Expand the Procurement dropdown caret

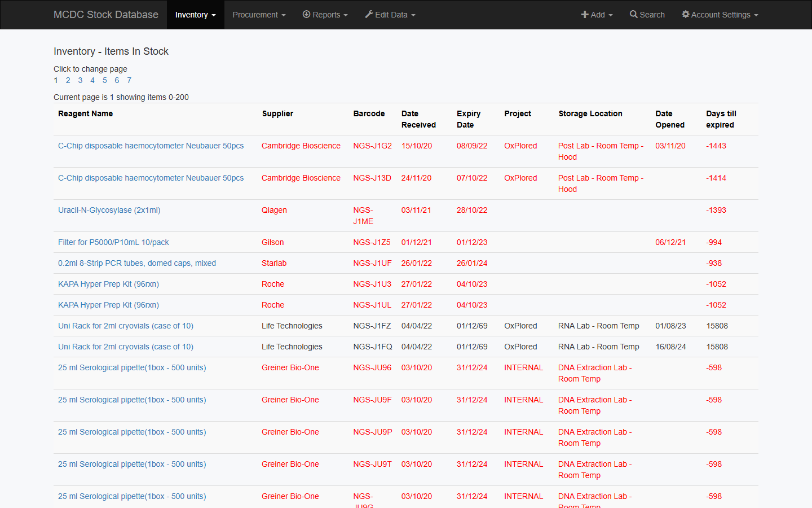[x=284, y=15]
